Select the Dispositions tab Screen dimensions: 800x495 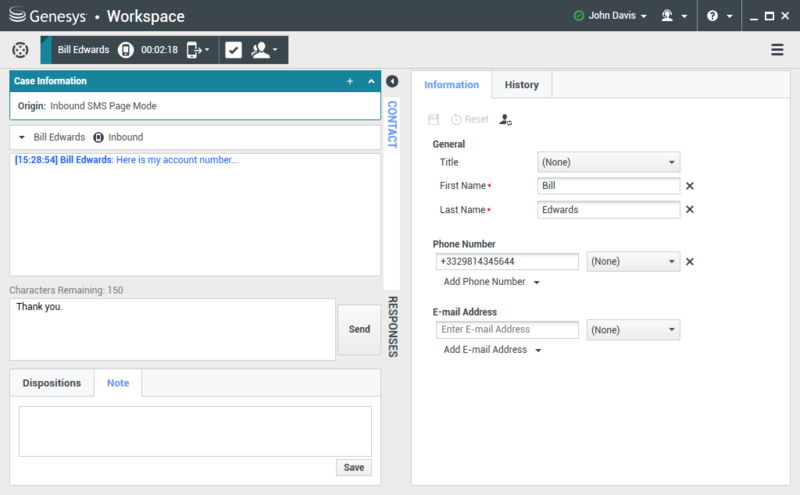click(x=51, y=383)
